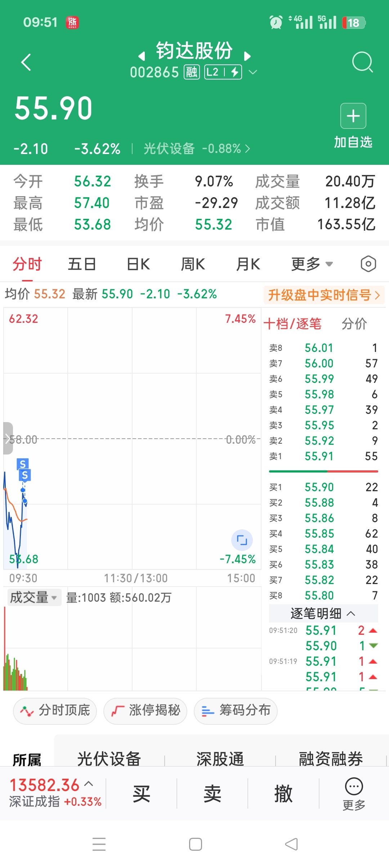
Task: Open 筹码分布 chip distribution button
Action: [x=236, y=711]
